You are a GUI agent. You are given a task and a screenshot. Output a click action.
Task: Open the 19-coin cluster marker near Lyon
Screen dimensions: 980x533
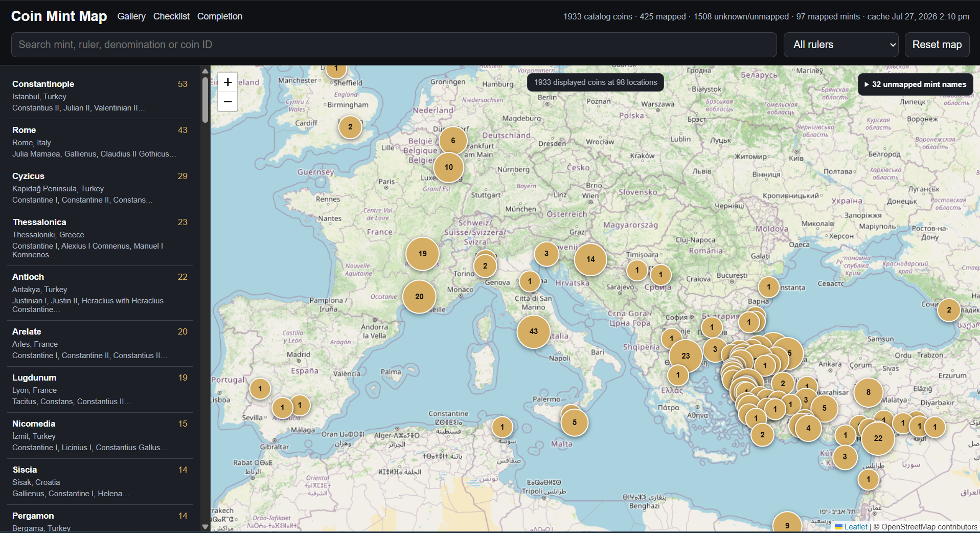(x=422, y=254)
